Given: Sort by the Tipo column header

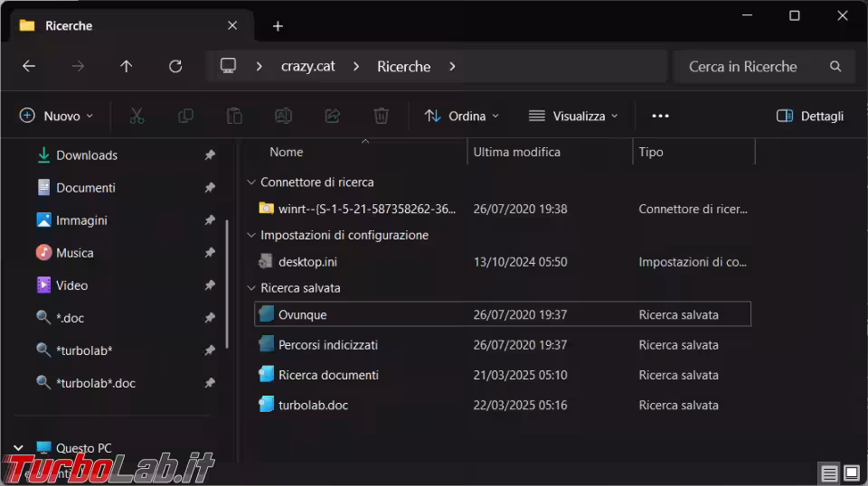Looking at the screenshot, I should pos(651,152).
